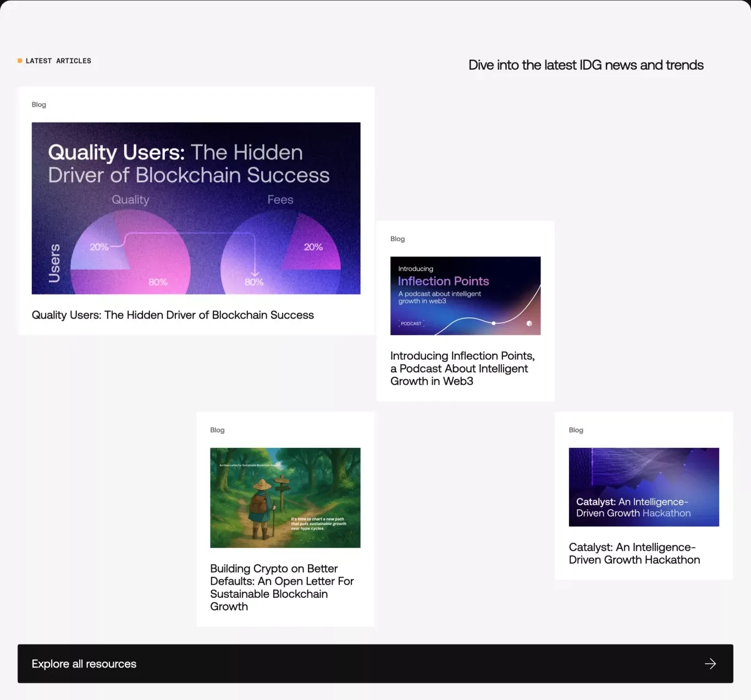Click the Blog label on Quality Users card
The height and width of the screenshot is (700, 751).
39,104
